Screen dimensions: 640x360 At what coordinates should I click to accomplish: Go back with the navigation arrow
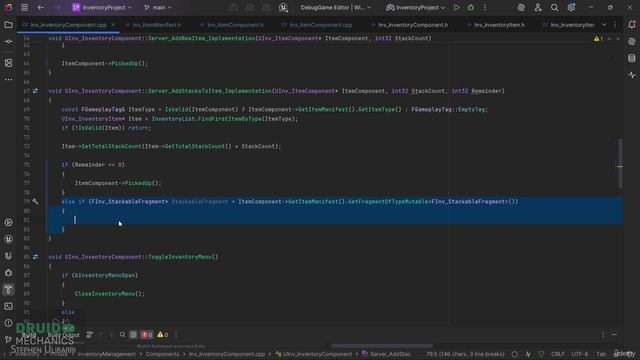click(41, 7)
